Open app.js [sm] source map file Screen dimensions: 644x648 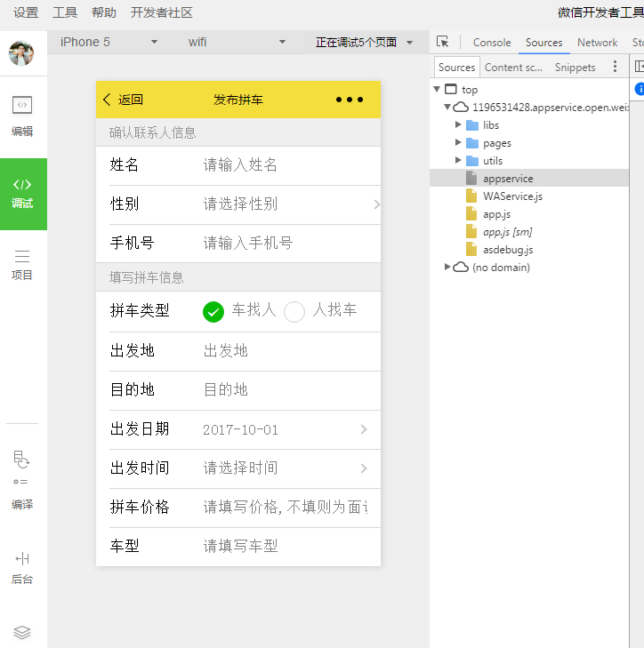(508, 232)
